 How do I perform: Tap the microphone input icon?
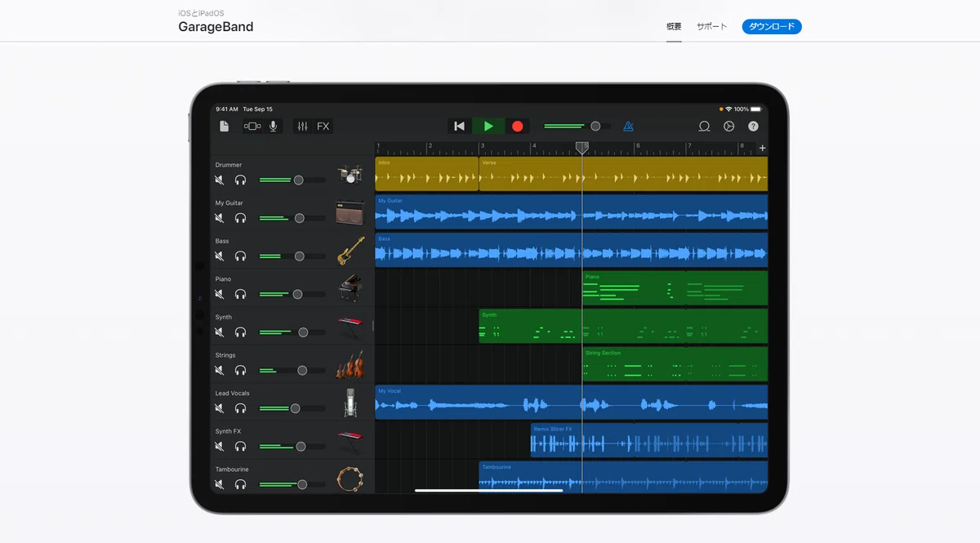274,127
